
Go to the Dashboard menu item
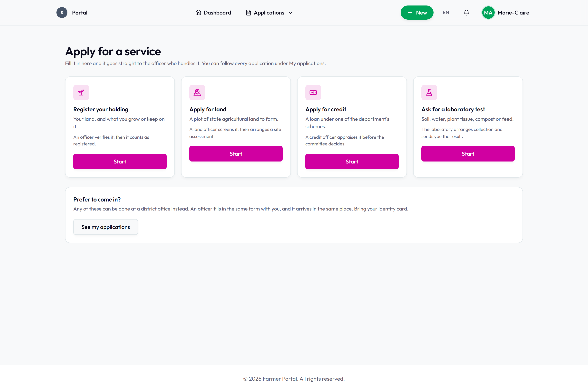213,13
